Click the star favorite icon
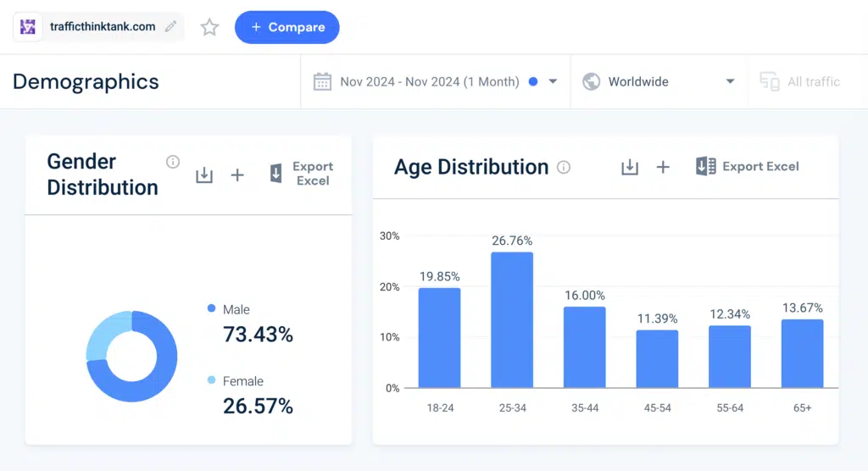 tap(209, 27)
